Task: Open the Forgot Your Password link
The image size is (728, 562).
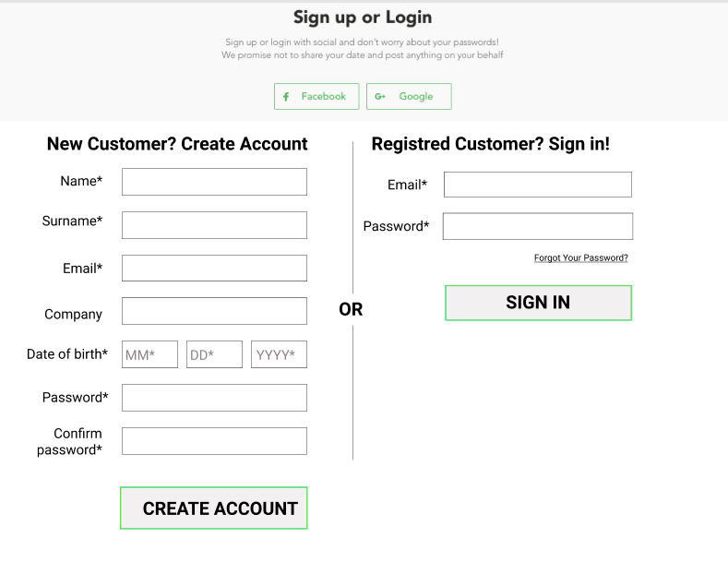Action: (x=580, y=257)
